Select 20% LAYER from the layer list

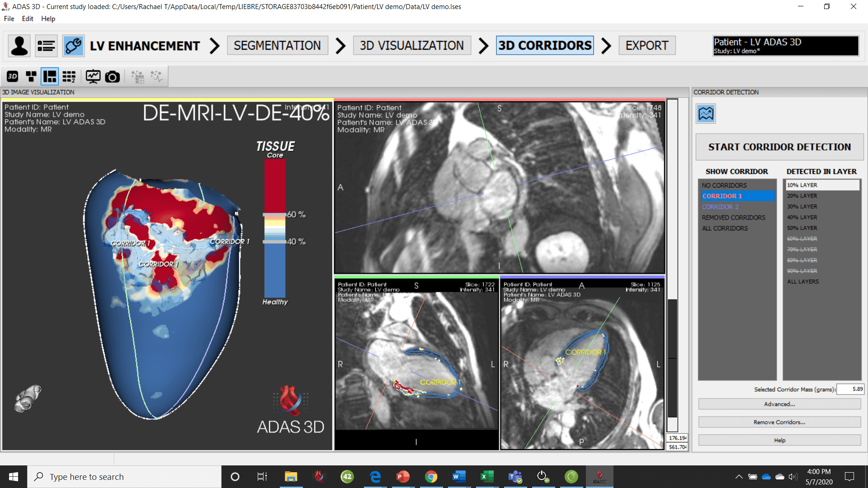pyautogui.click(x=802, y=196)
